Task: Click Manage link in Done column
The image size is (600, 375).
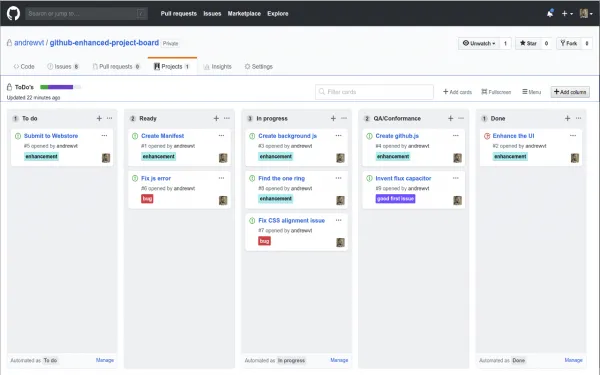Action: click(x=573, y=360)
